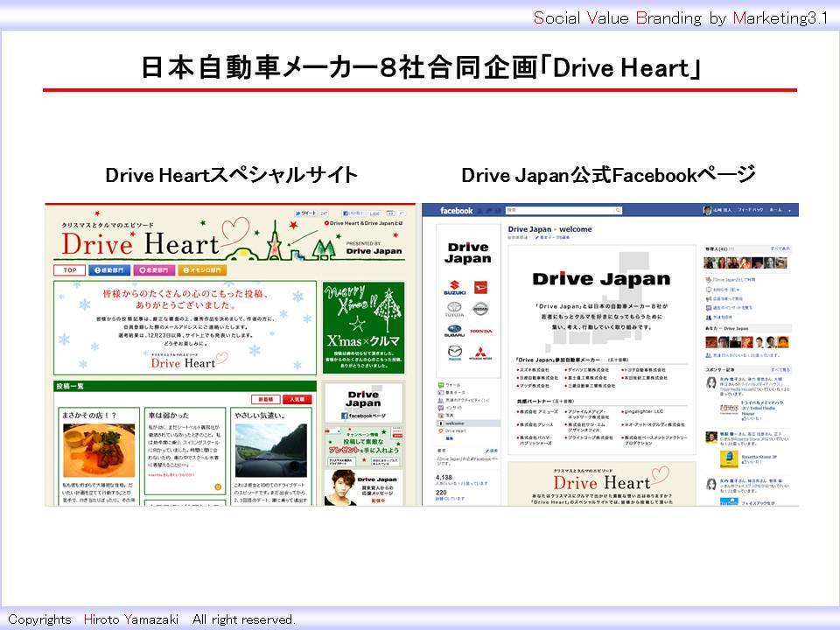
Task: Click the Drive Heart banner inside the Facebook page
Action: pos(602,483)
